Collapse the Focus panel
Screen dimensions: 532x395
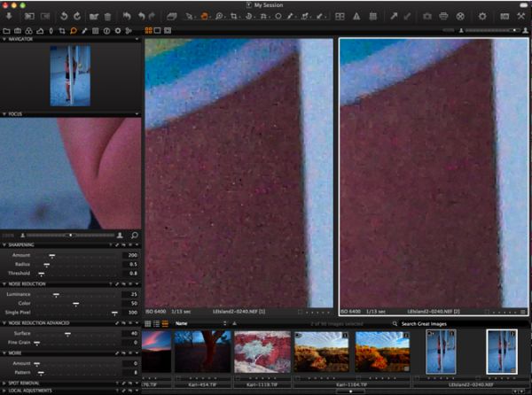coord(4,114)
